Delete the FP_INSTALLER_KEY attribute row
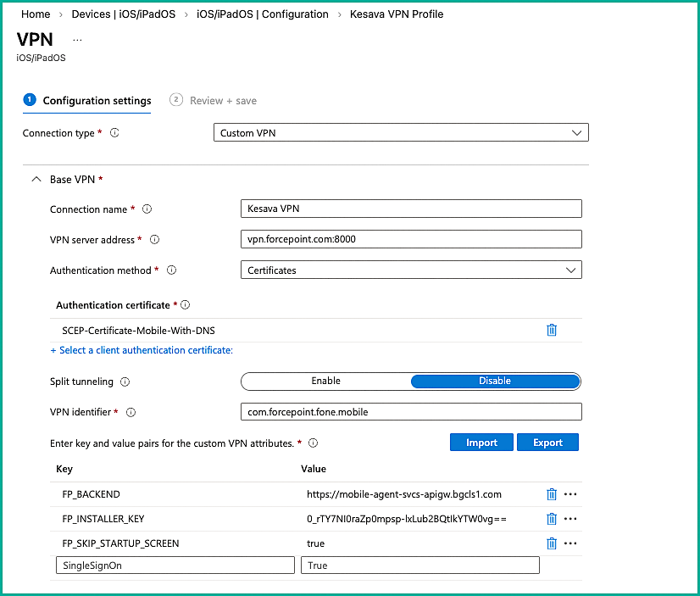The image size is (700, 596). tap(552, 519)
